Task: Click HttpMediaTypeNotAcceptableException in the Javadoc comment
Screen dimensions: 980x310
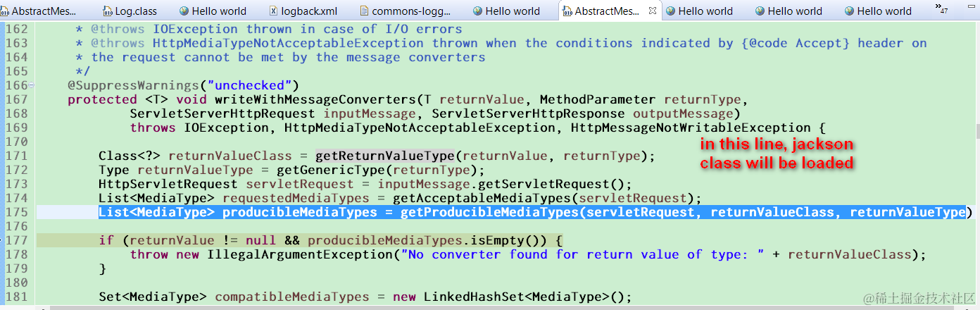Action: click(288, 43)
